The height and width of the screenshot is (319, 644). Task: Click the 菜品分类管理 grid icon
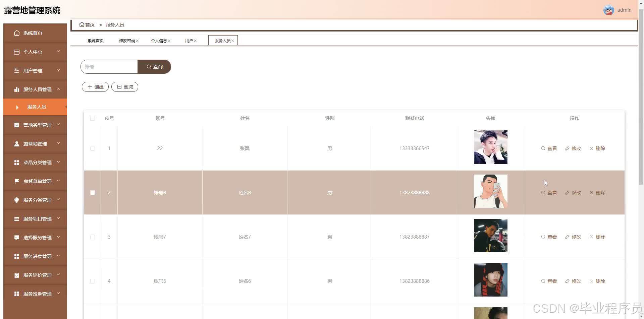click(x=17, y=163)
